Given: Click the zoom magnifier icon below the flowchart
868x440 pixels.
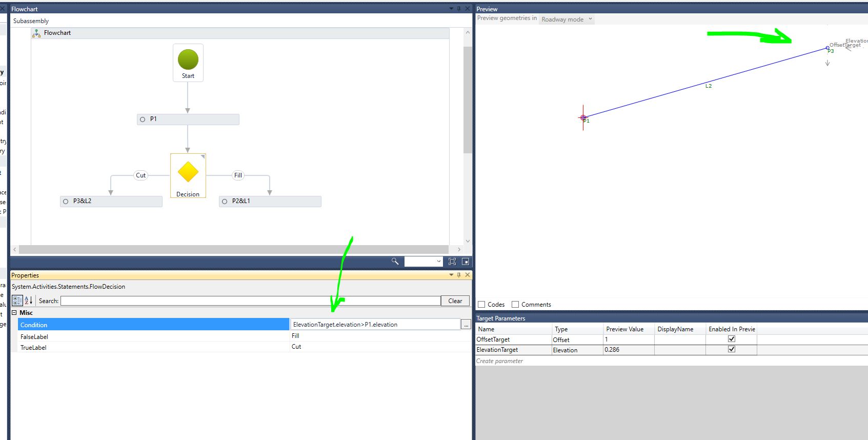Looking at the screenshot, I should tap(395, 262).
